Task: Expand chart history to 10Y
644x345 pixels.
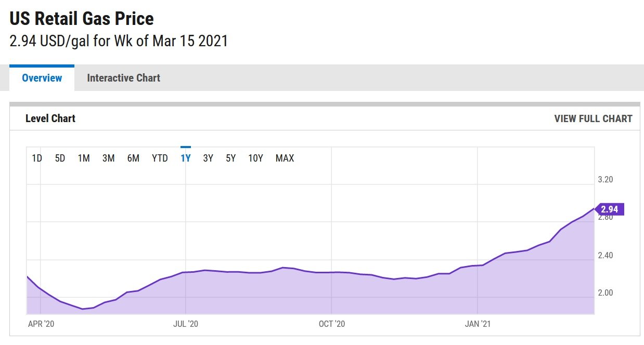Action: 255,158
